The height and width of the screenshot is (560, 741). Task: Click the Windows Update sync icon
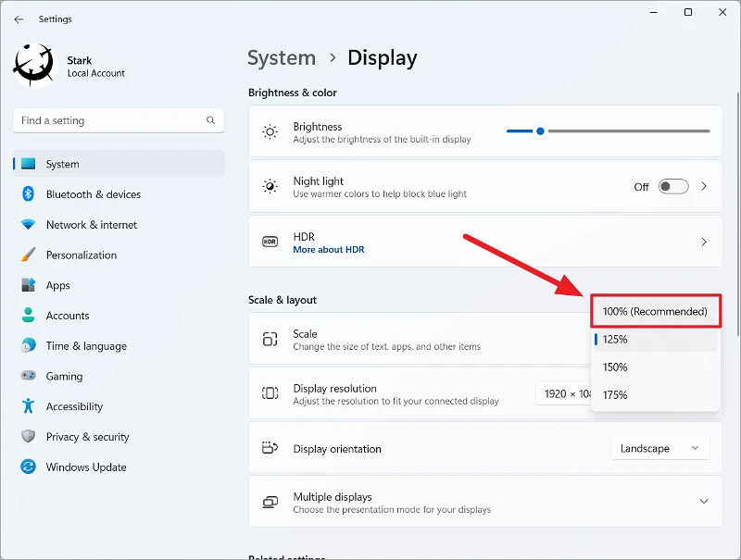tap(29, 467)
